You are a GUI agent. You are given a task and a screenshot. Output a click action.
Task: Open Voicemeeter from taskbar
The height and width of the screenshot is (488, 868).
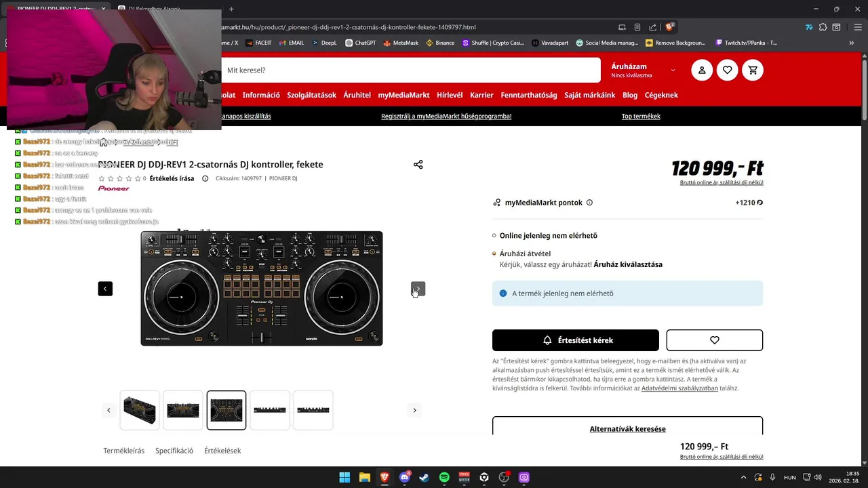point(464,477)
